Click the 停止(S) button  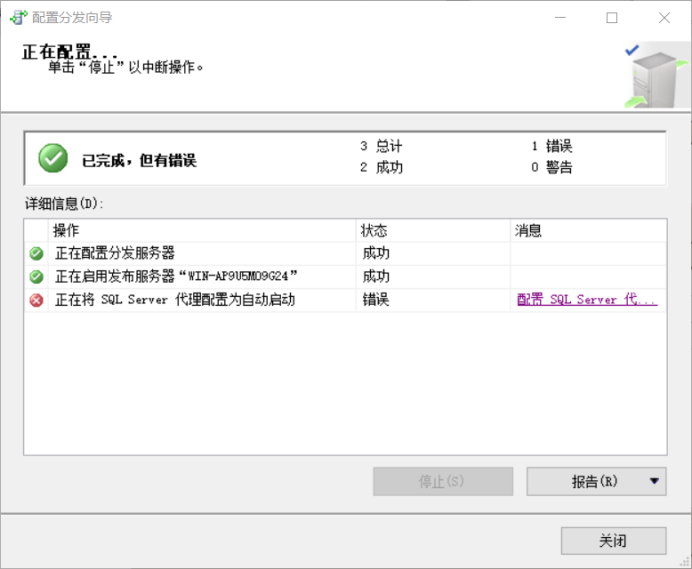pyautogui.click(x=442, y=481)
